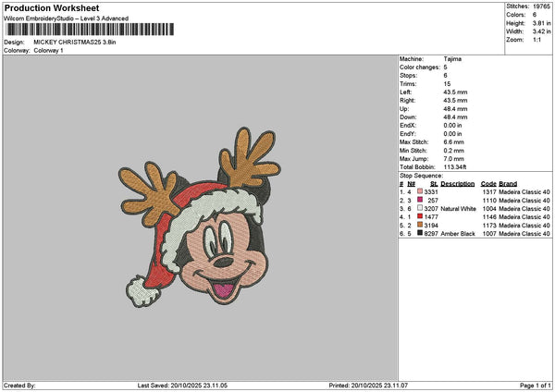Click thread code '1173' in stop sequence
Viewport: 555px width, 392px height.
pos(489,226)
